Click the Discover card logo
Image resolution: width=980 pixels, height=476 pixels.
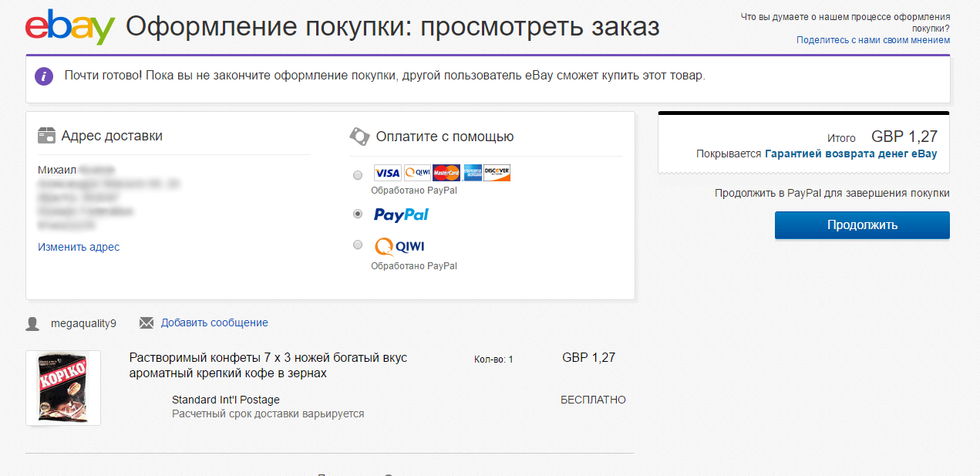tap(497, 173)
